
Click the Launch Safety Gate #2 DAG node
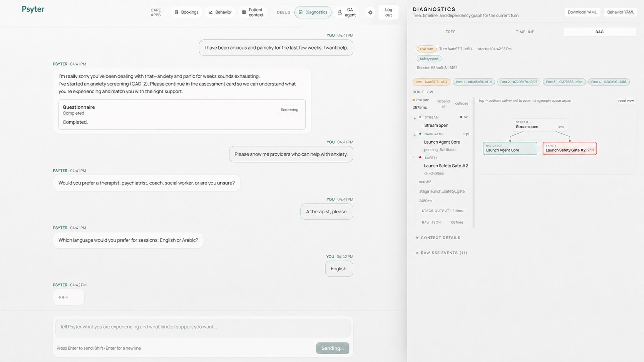click(x=570, y=149)
